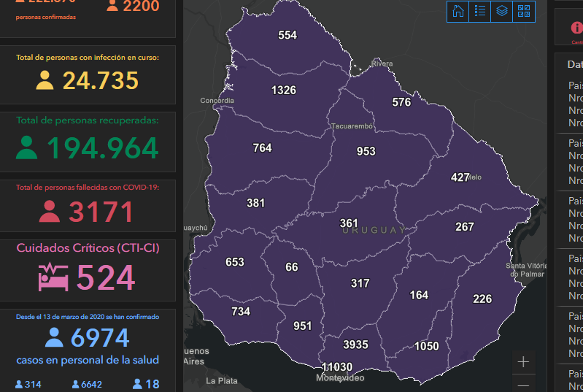Click the 267 department on the map

pos(465,227)
